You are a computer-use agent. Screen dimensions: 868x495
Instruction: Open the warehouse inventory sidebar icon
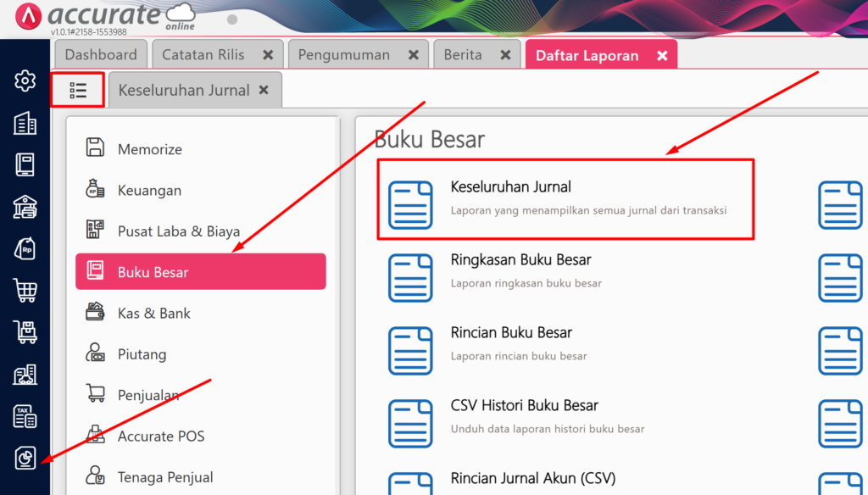[x=25, y=375]
